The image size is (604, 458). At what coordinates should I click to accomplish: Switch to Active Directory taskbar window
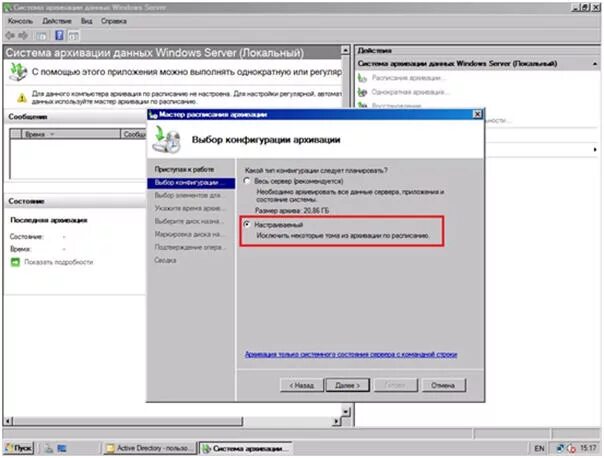(x=149, y=448)
